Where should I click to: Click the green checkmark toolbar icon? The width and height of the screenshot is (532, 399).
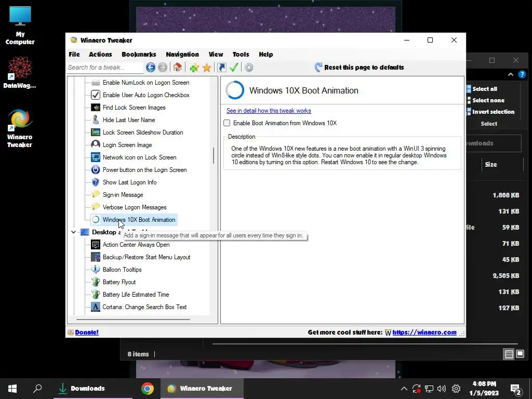(234, 67)
